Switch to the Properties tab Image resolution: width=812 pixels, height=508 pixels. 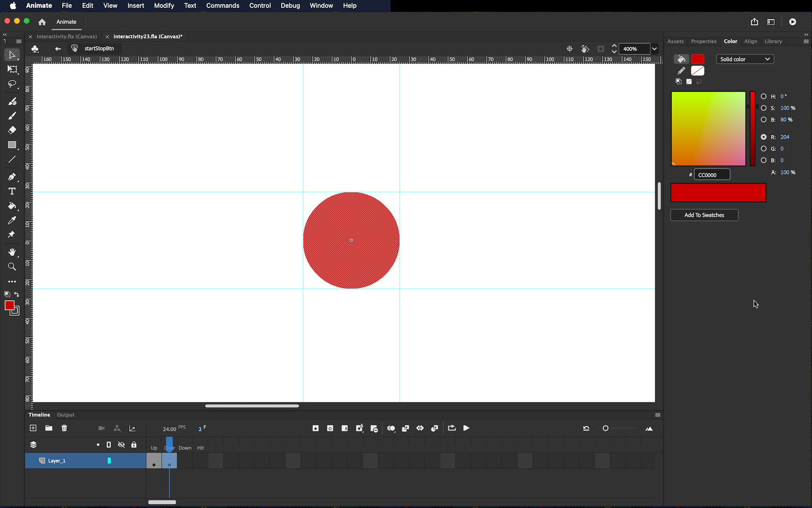tap(703, 42)
